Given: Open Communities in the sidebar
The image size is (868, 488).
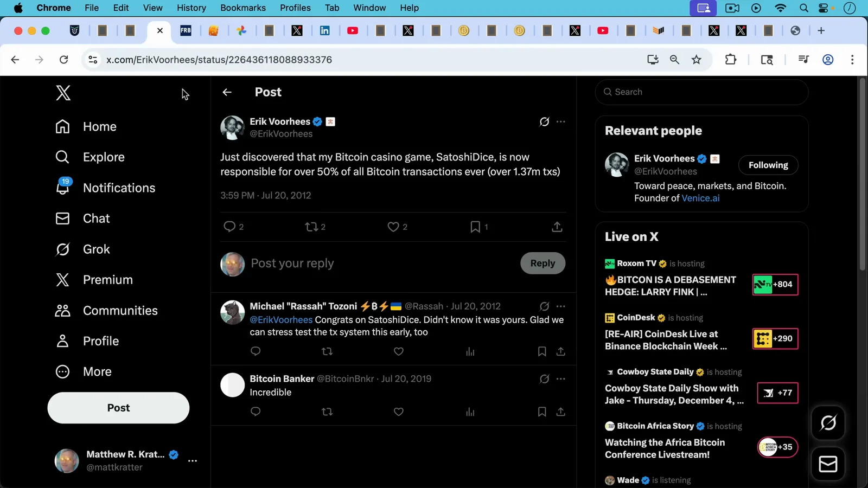Looking at the screenshot, I should 107,311.
